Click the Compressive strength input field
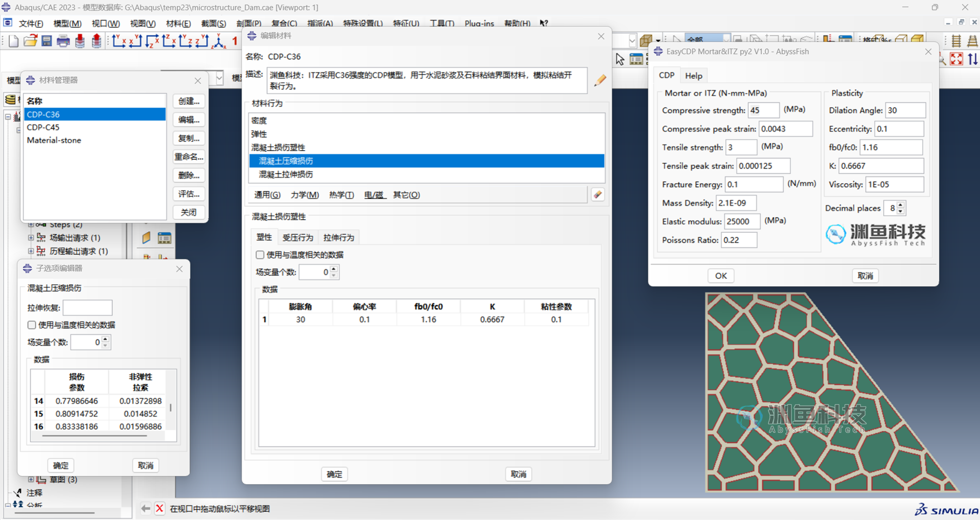Image resolution: width=980 pixels, height=520 pixels. [763, 110]
